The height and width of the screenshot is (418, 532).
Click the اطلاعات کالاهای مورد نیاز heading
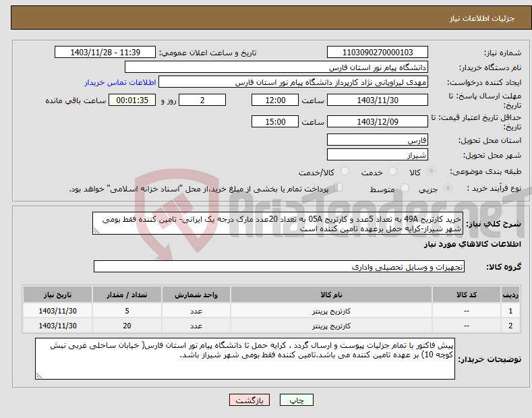click(x=472, y=244)
